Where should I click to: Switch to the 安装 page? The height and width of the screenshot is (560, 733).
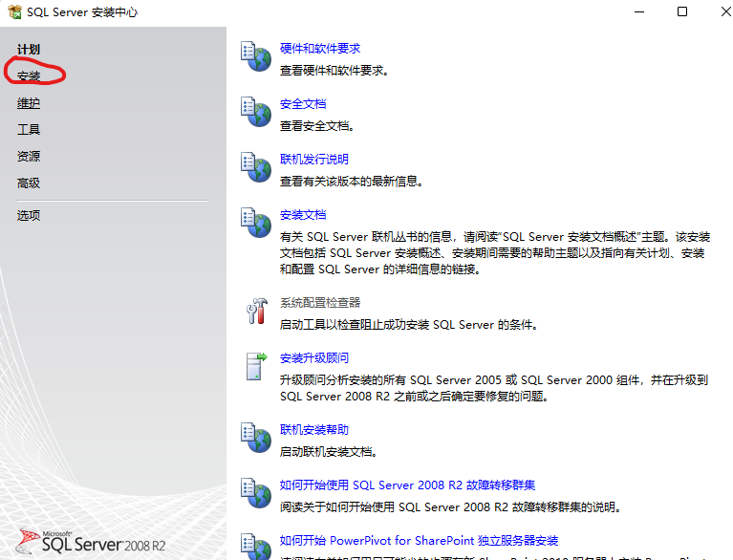tap(29, 76)
